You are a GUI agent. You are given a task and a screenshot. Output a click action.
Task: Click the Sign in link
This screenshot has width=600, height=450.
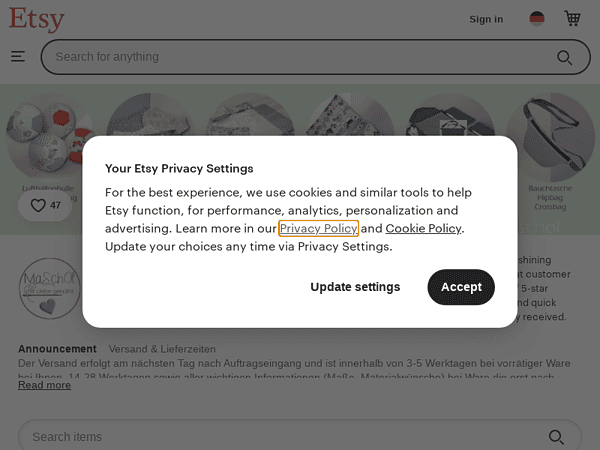tap(486, 19)
